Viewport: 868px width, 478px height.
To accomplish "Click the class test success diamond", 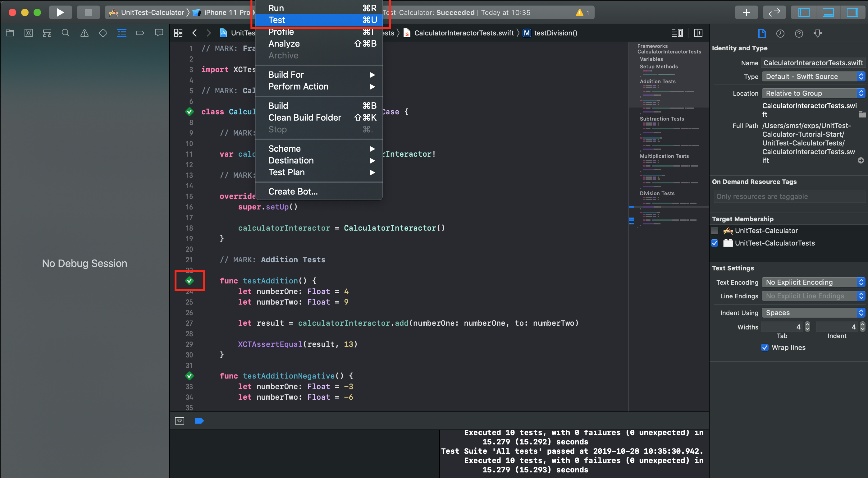I will point(190,112).
